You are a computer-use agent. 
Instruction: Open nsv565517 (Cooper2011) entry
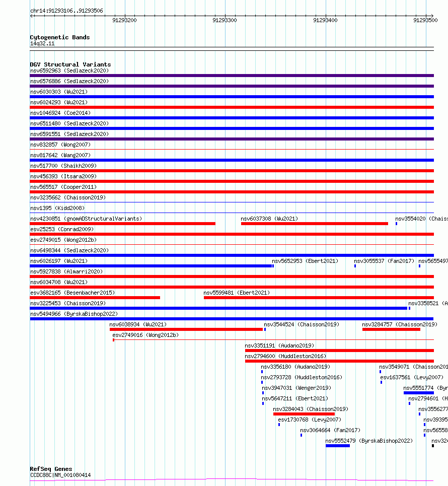tap(63, 187)
